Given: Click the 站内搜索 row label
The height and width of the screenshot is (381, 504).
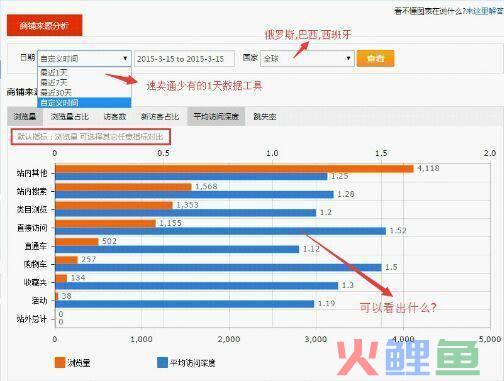Looking at the screenshot, I should [x=32, y=191].
